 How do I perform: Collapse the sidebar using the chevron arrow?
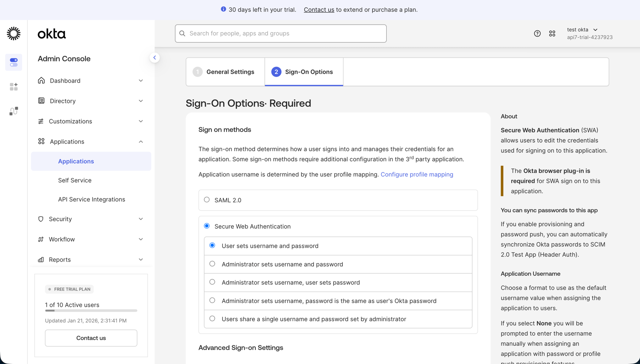click(x=155, y=57)
